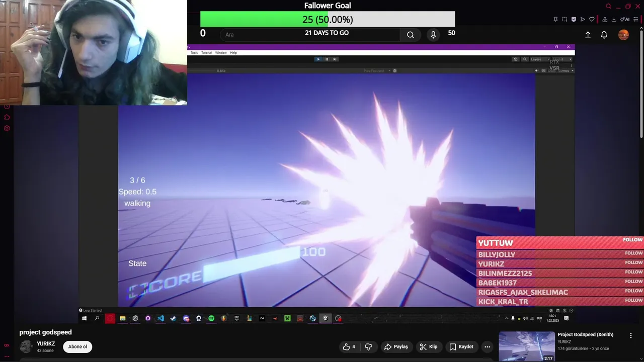Click the YouTube search magnifier button

[411, 35]
